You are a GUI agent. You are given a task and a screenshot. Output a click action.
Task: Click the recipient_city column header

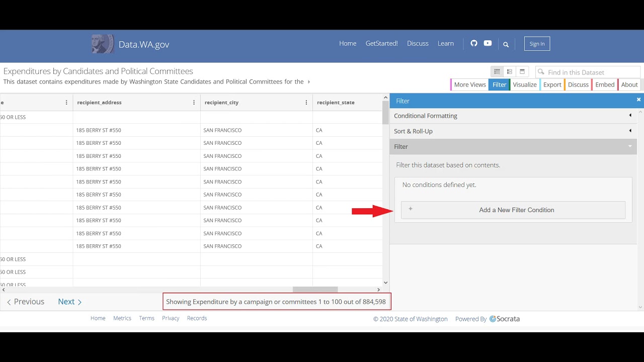pyautogui.click(x=256, y=103)
